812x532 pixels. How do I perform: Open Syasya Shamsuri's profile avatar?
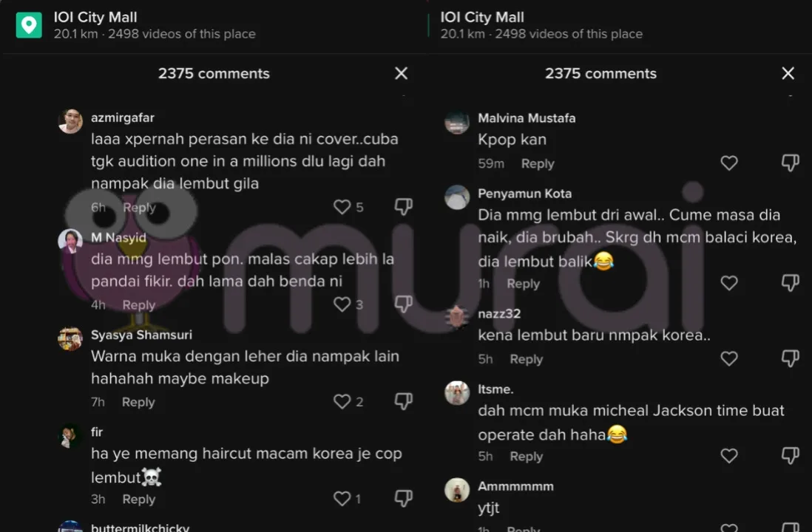click(70, 339)
